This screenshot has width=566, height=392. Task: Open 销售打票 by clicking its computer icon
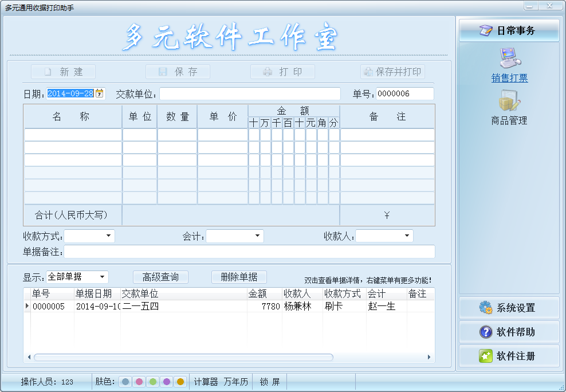[x=509, y=57]
